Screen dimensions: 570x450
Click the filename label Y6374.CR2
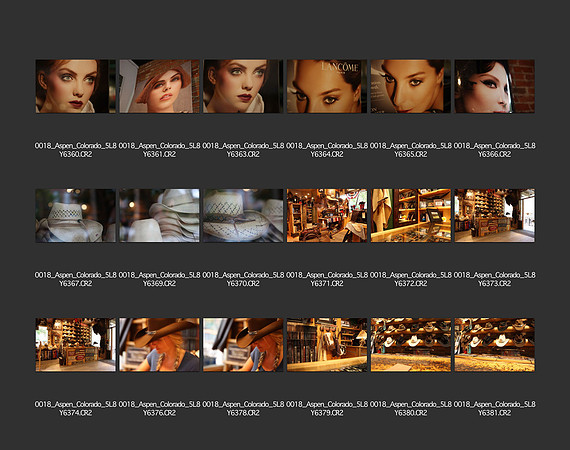[76, 409]
